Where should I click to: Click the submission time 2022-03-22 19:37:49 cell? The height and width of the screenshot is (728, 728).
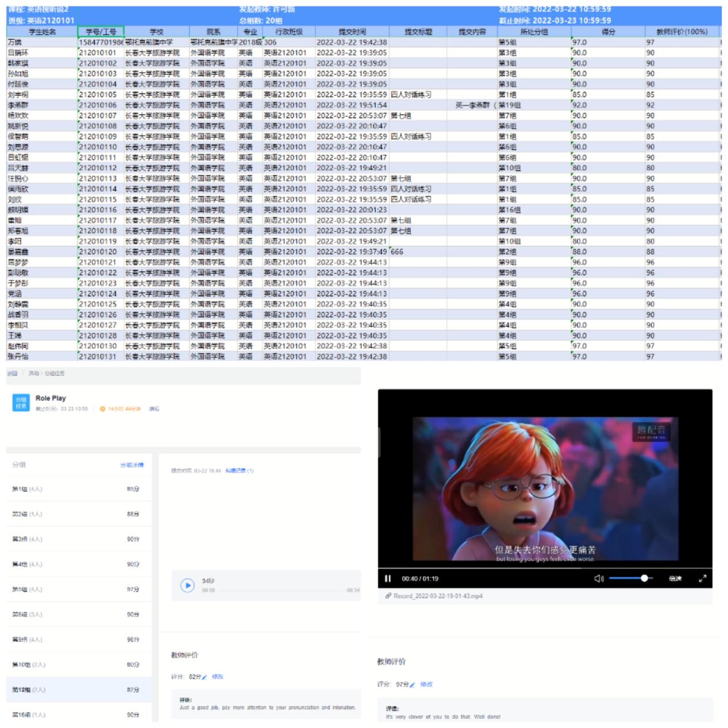[352, 252]
